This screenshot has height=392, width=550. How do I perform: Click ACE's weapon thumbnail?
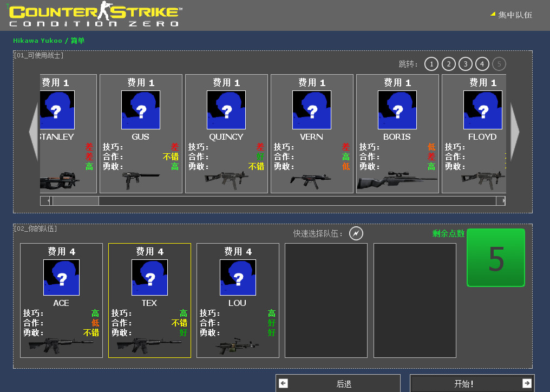pos(61,345)
